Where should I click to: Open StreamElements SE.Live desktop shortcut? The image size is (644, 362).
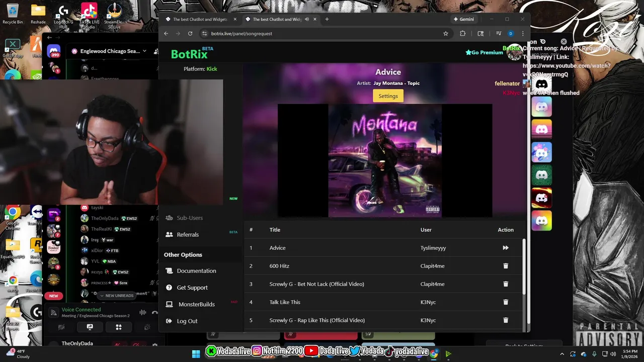click(x=114, y=17)
